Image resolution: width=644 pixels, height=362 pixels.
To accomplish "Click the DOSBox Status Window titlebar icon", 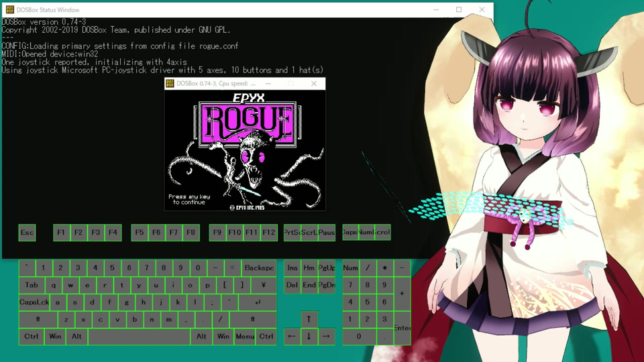I will (x=9, y=9).
